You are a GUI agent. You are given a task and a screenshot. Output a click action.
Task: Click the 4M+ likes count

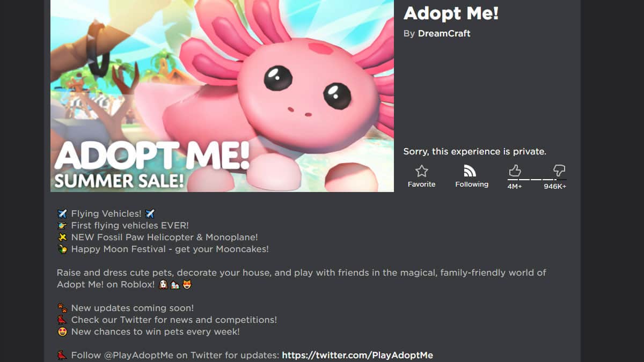click(515, 186)
